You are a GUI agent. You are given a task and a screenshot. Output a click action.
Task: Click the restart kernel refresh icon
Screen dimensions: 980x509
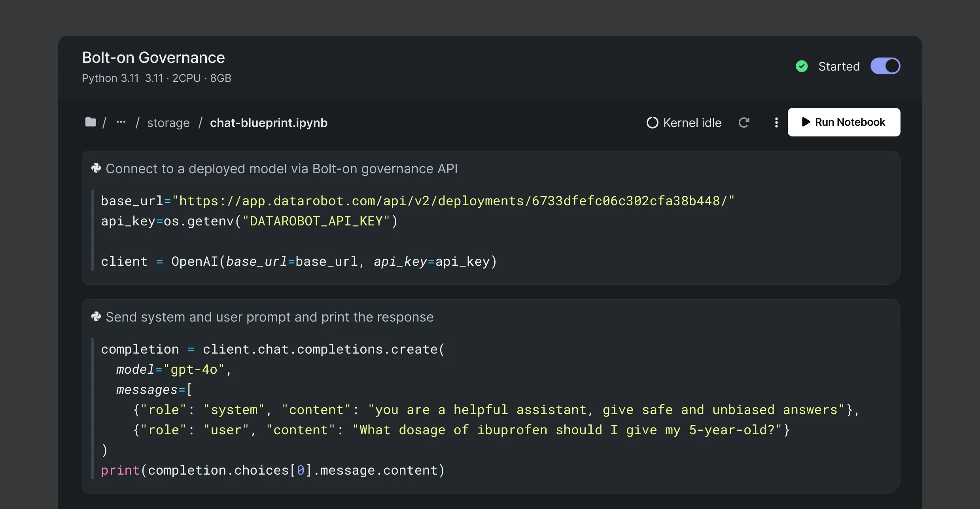[744, 123]
